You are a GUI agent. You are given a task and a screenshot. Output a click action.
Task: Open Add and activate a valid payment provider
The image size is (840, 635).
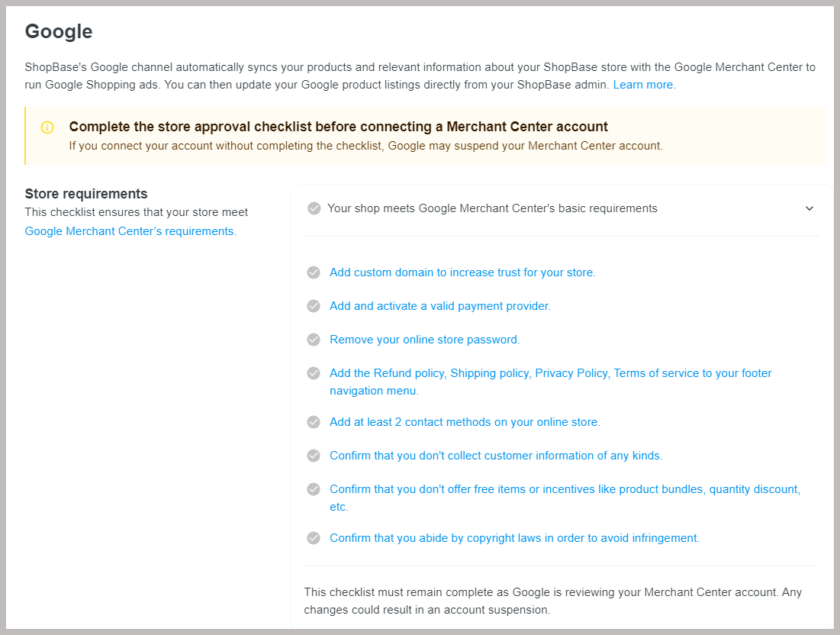click(439, 306)
